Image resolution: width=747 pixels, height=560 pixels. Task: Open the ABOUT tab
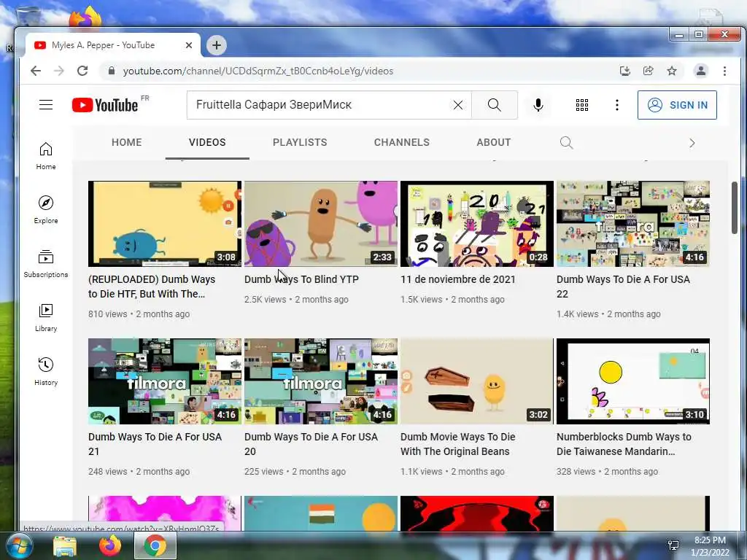[x=494, y=142]
